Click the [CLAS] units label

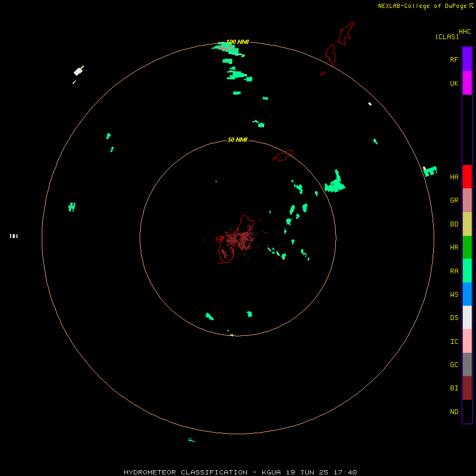tap(447, 36)
